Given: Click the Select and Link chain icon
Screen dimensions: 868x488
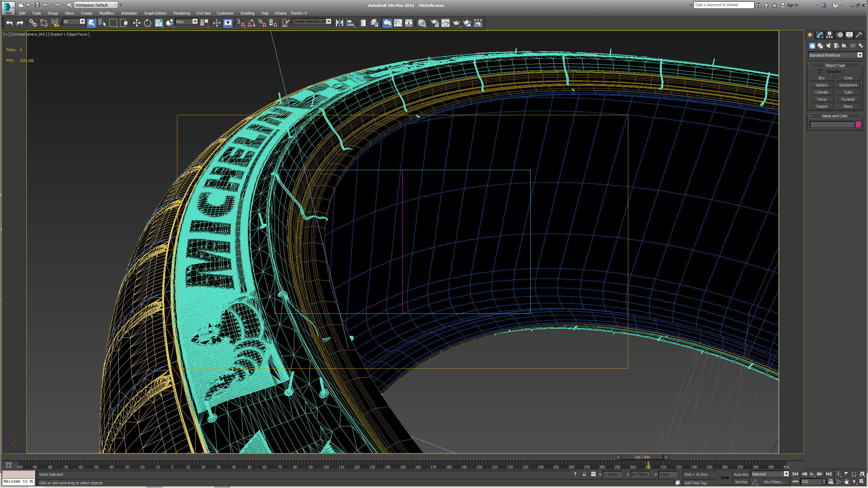Looking at the screenshot, I should pos(33,23).
